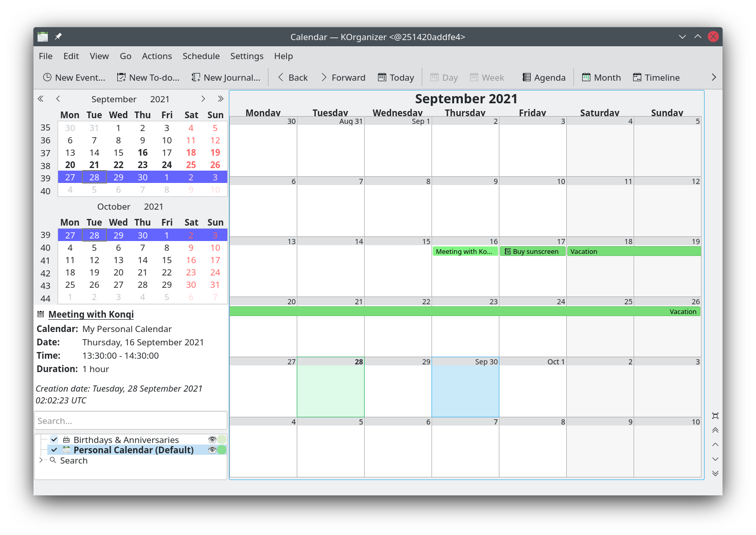Go Back using the toolbar button
The image size is (756, 535).
(x=292, y=77)
